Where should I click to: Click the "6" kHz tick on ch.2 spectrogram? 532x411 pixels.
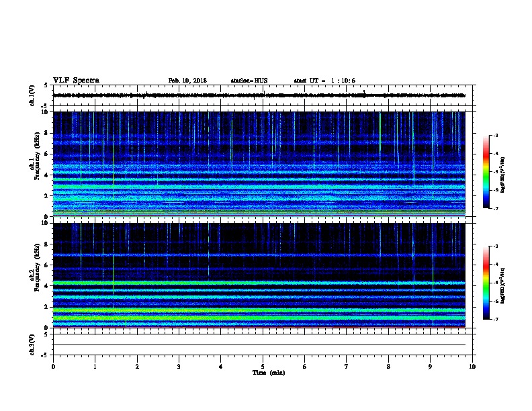click(x=46, y=265)
